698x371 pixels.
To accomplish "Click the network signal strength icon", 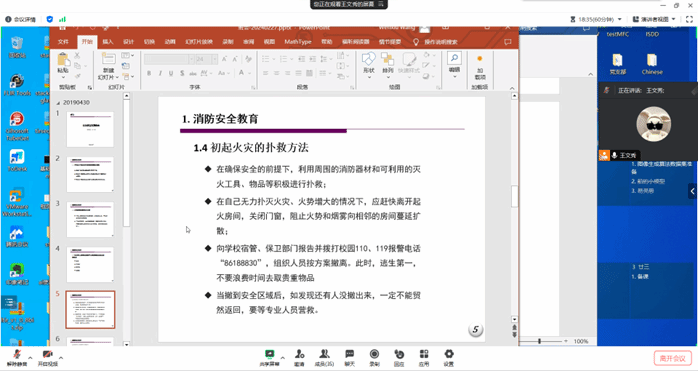I will (x=62, y=19).
